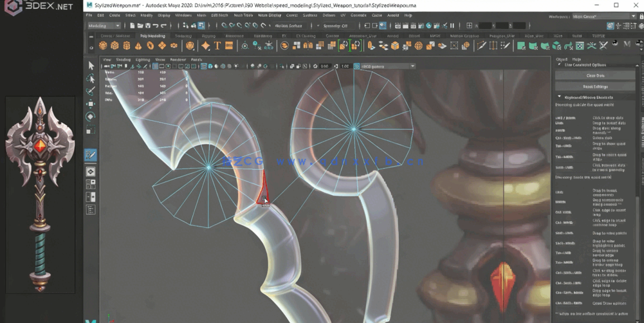Click the UV planar green shelf icon

[521, 46]
